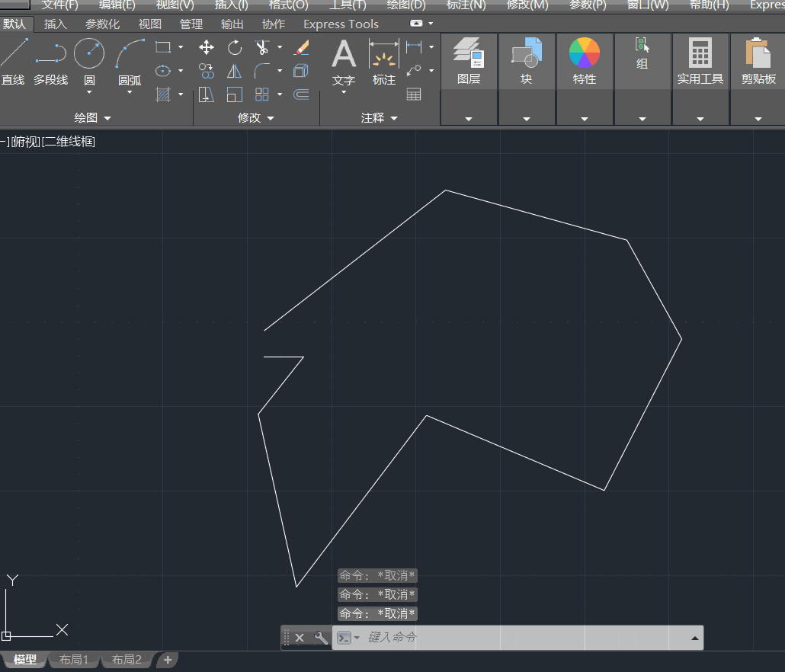785x672 pixels.
Task: Click the command line customize wrench icon
Action: click(321, 638)
